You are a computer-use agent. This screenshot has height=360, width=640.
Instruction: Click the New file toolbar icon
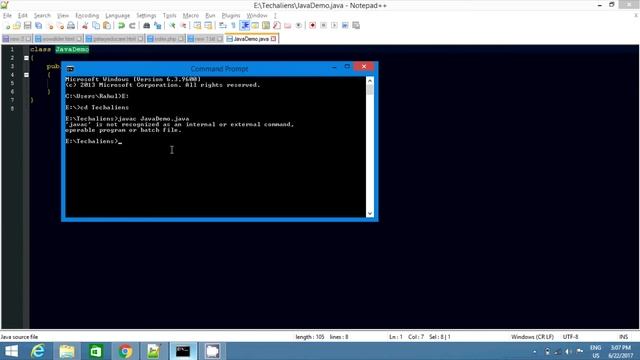(x=7, y=26)
